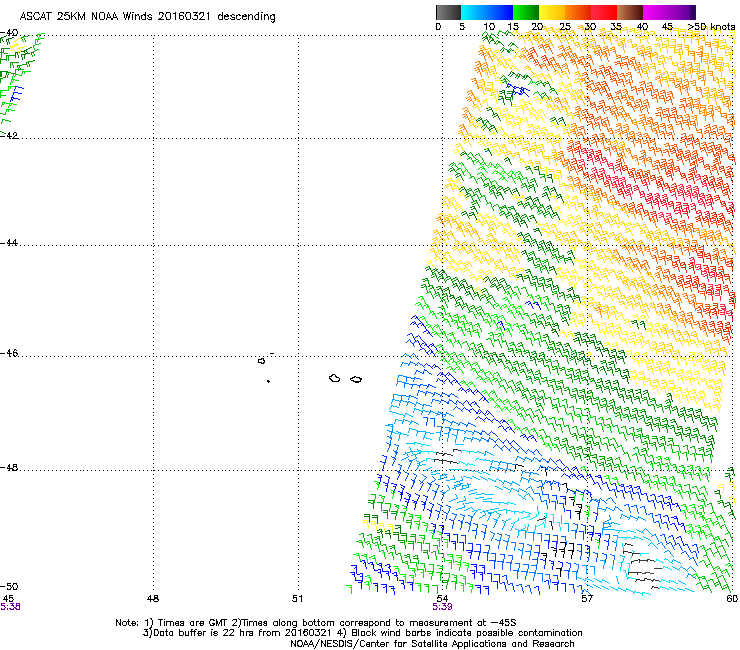The image size is (740, 650).
Task: Click the note line starting 'Note: 1) Times are GMT'
Action: [316, 623]
